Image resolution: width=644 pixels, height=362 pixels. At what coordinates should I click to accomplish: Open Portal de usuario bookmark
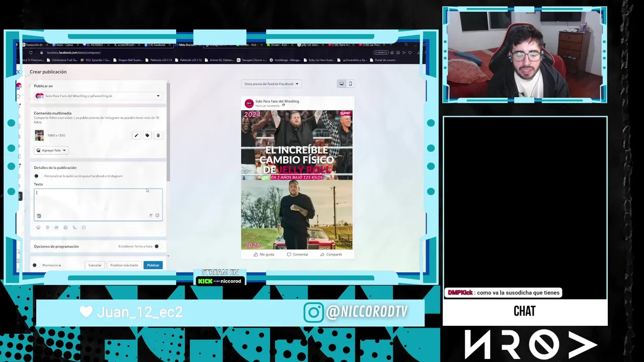pyautogui.click(x=383, y=60)
